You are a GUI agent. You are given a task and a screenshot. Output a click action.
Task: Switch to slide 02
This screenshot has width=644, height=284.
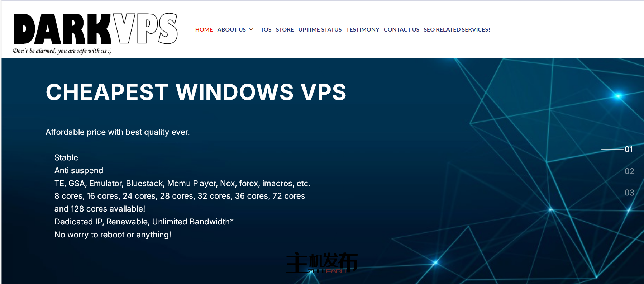coord(629,171)
